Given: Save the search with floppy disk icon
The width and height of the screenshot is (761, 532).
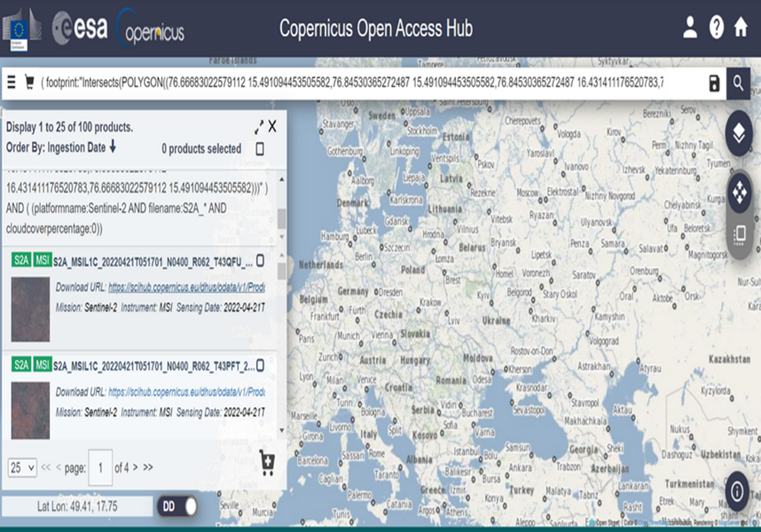Looking at the screenshot, I should tap(714, 83).
